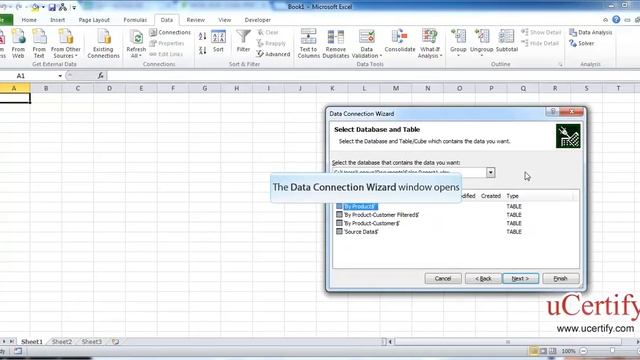Click the Existing Connections icon

point(103,43)
